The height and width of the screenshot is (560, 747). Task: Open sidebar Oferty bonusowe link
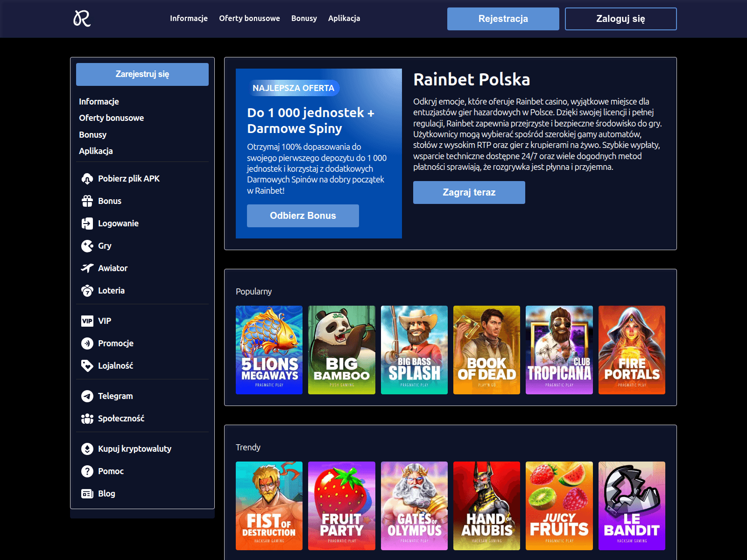pos(112,118)
